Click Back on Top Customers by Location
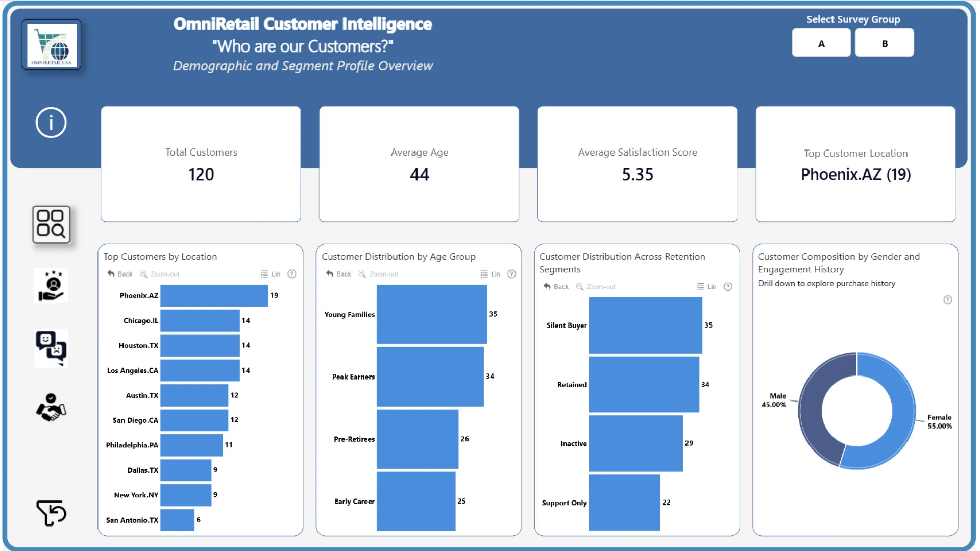The height and width of the screenshot is (551, 980). coord(120,274)
